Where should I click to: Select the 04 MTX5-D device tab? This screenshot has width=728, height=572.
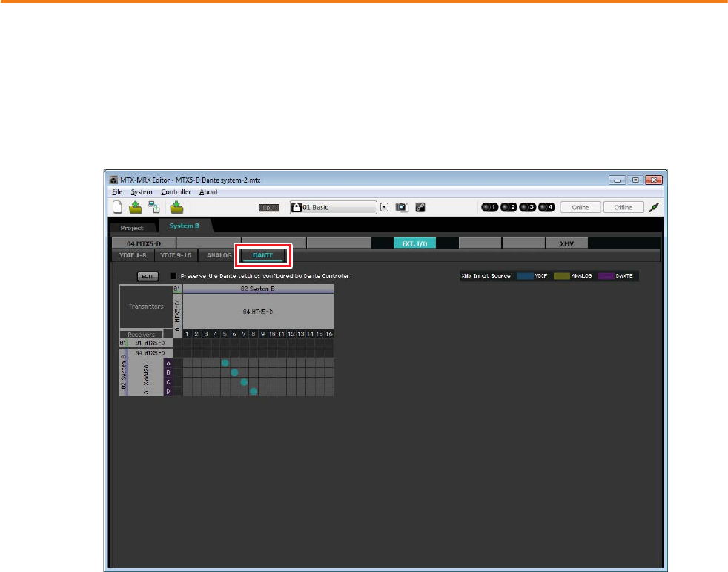(x=144, y=243)
